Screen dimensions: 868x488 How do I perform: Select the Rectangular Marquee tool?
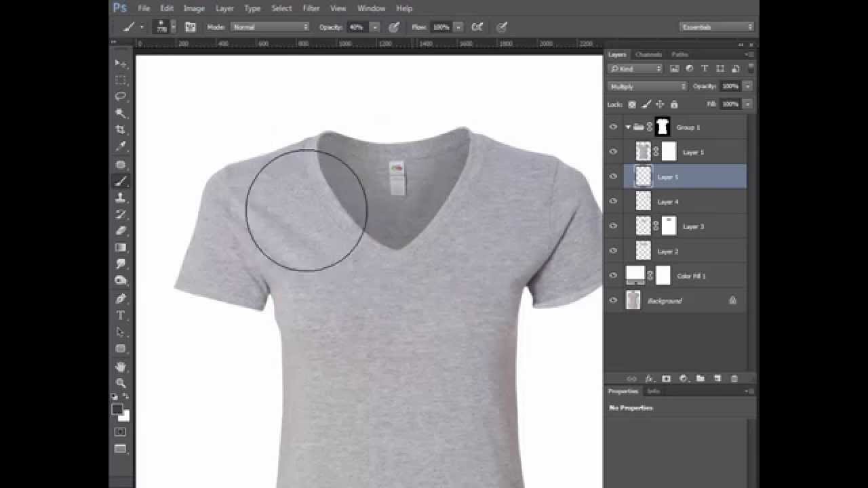tap(121, 80)
